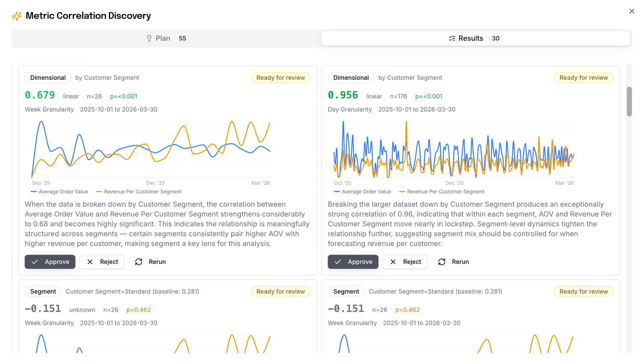Toggle Average Order Value legend in first chart

pos(60,192)
